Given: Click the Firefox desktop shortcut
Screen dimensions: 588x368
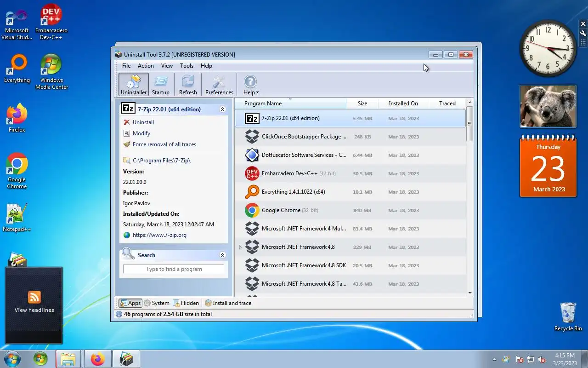Looking at the screenshot, I should point(17,119).
